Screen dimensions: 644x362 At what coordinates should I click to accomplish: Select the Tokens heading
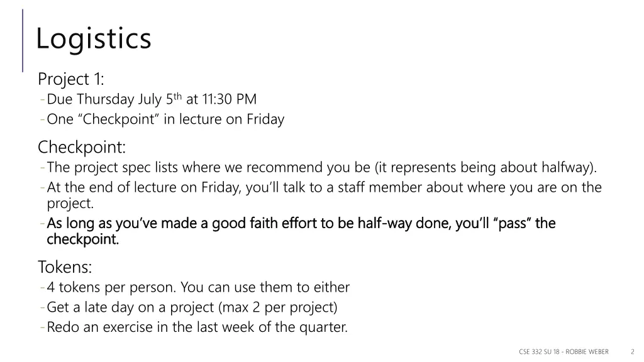[65, 267]
